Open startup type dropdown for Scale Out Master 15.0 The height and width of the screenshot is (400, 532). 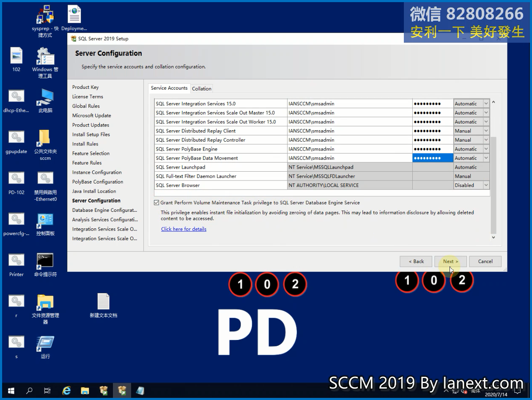tap(486, 113)
